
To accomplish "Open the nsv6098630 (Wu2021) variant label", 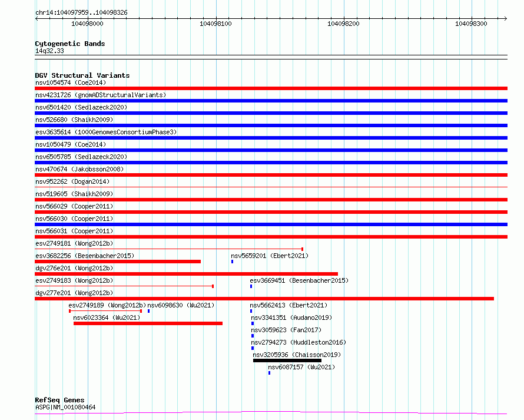I will pos(181,305).
